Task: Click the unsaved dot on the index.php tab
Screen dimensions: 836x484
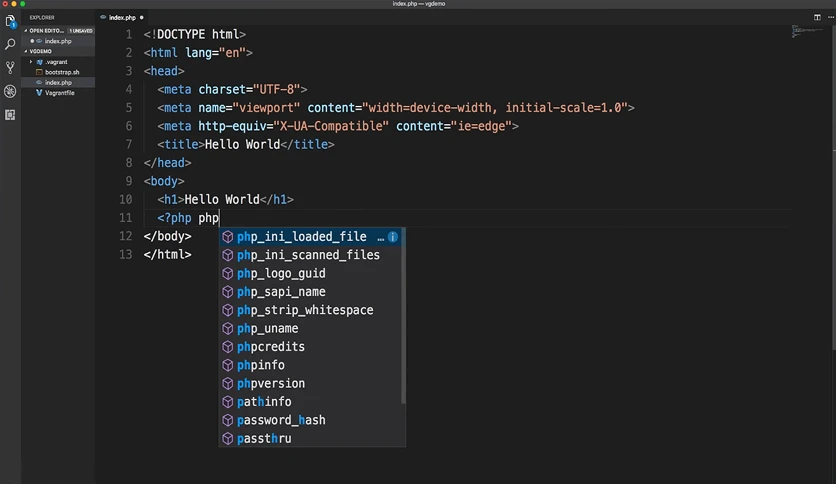Action: point(141,18)
